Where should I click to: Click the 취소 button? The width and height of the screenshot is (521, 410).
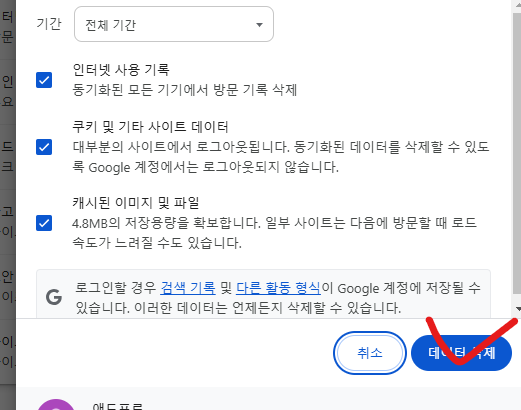[x=370, y=353]
